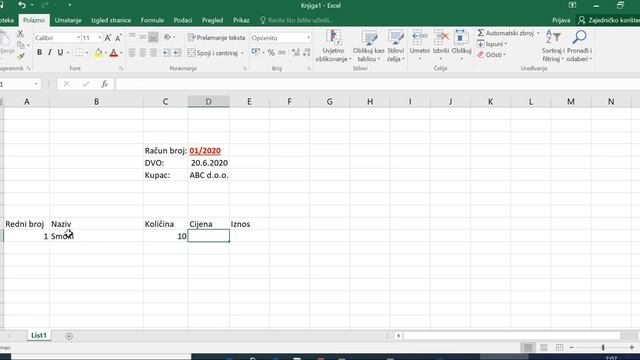Open Uvjetno oblikovanje conditional formatting
Viewport: 640px width, 360px height.
[x=333, y=46]
